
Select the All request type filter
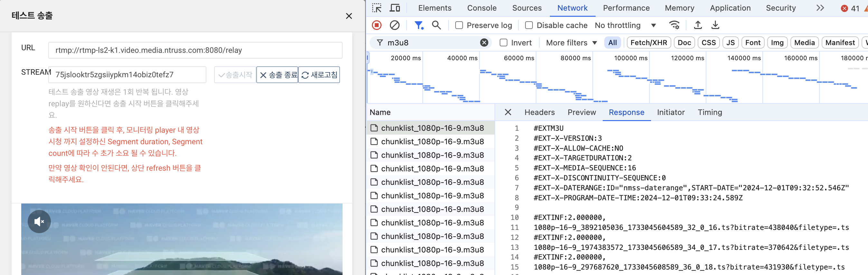coord(612,43)
